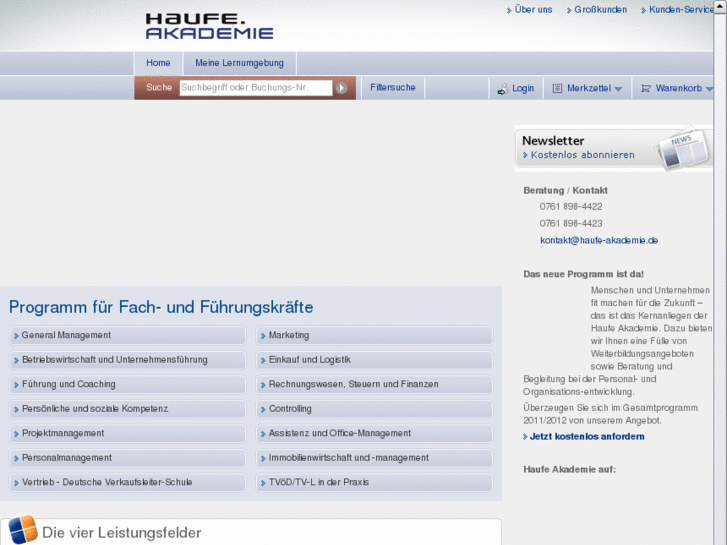Click the Programm für Fach- und Führungskräfte heading
Screen dimensions: 727x545
(161, 307)
